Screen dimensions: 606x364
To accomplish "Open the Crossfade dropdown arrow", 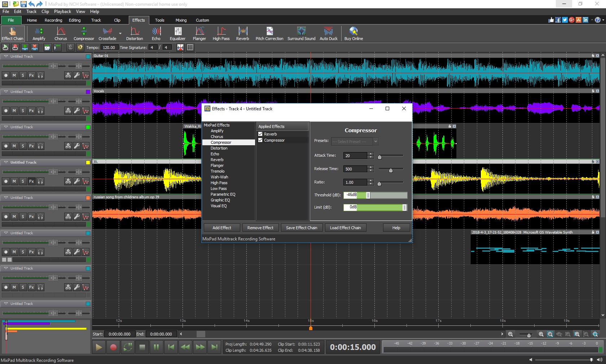I will (120, 33).
